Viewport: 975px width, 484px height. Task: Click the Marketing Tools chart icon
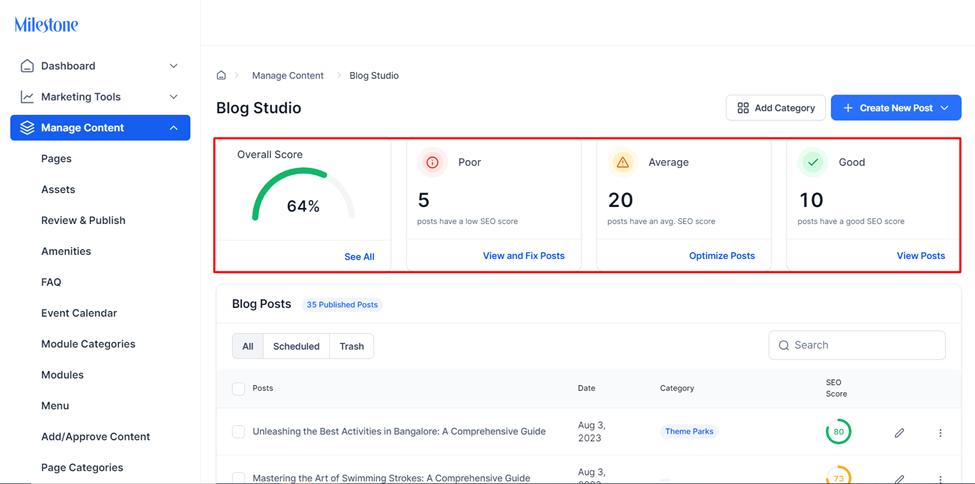27,97
